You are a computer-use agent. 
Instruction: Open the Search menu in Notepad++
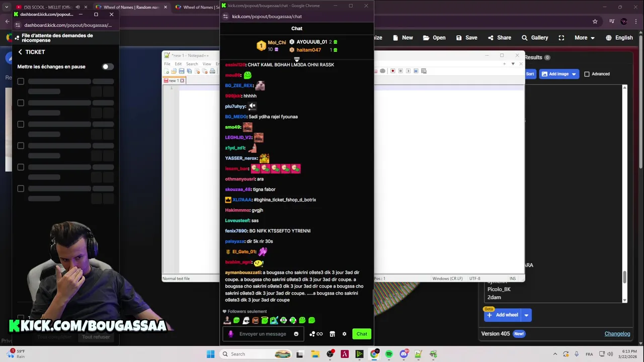pyautogui.click(x=192, y=64)
